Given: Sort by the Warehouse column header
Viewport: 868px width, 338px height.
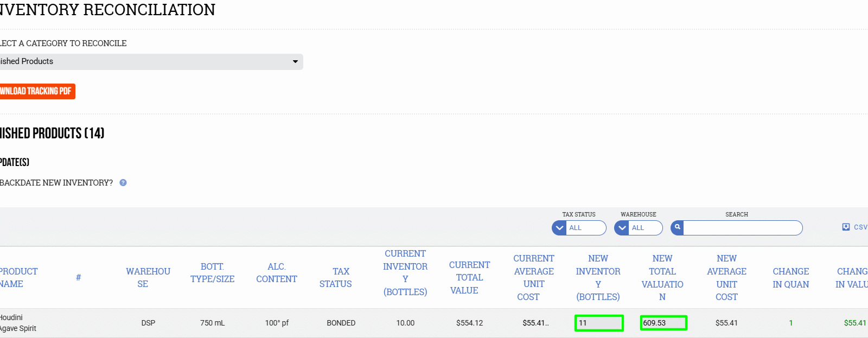Looking at the screenshot, I should click(148, 278).
